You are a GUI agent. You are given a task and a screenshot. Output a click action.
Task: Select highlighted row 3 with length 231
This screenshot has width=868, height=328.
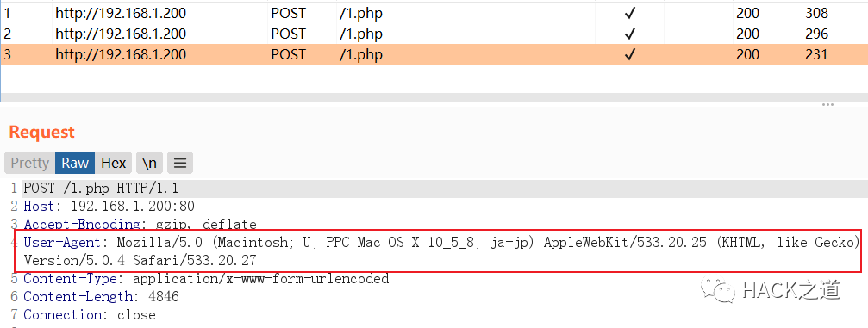pyautogui.click(x=434, y=54)
